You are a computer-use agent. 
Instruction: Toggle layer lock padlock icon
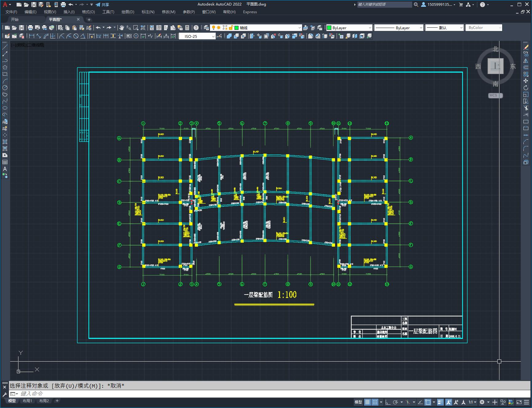231,28
